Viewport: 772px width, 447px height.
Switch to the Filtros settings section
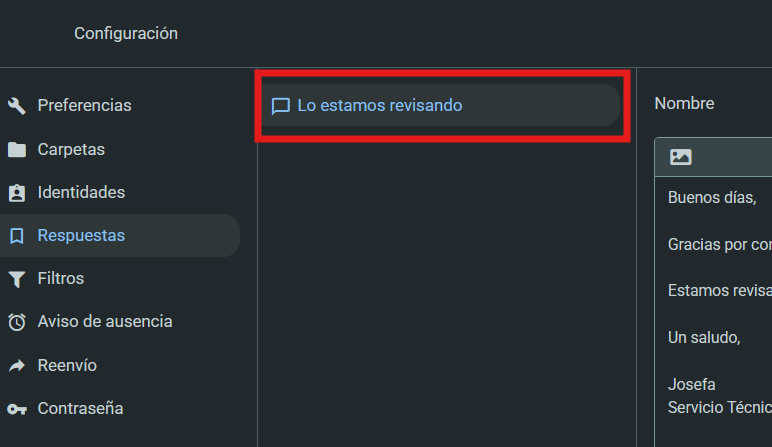pyautogui.click(x=61, y=278)
